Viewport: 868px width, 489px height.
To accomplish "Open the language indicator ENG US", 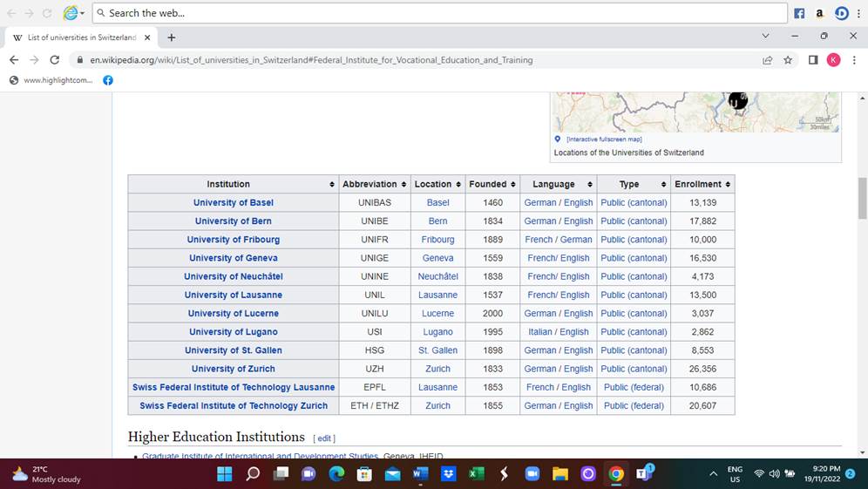I will click(x=736, y=474).
